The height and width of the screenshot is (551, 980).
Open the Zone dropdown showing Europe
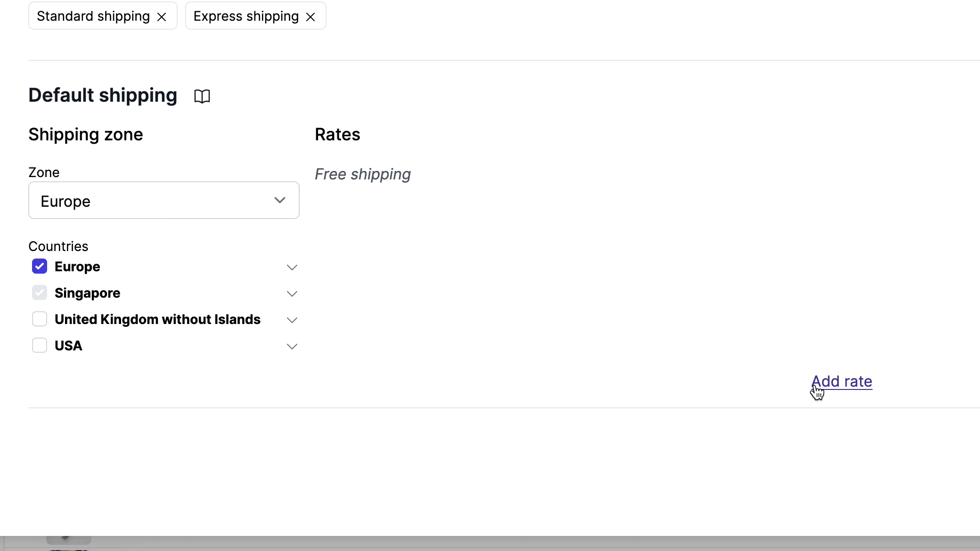(280, 200)
